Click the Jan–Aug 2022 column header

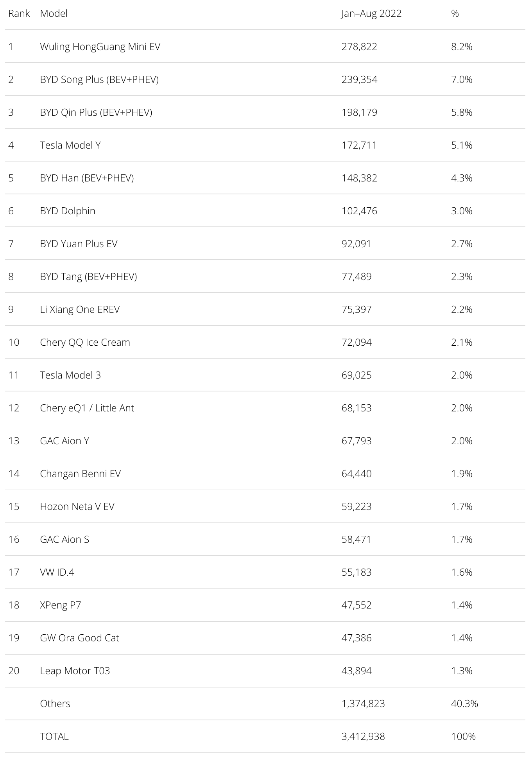coord(371,13)
